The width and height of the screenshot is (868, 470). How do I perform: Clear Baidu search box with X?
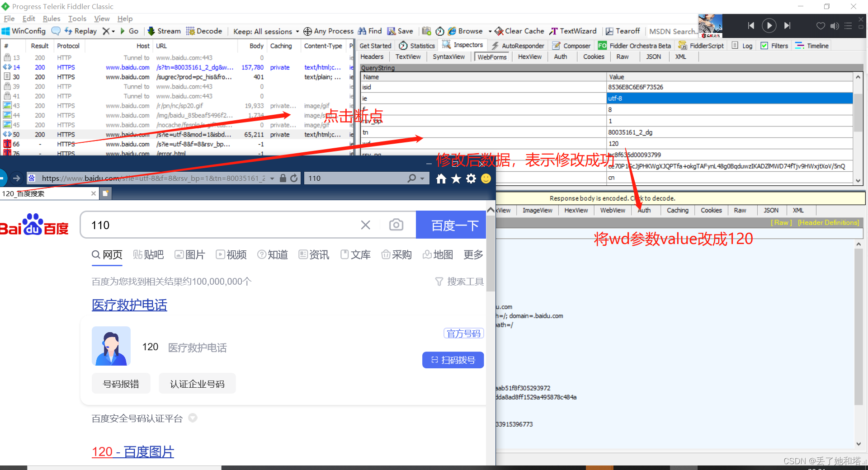pos(366,225)
